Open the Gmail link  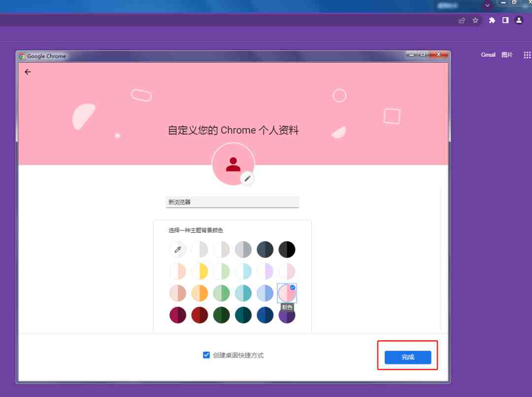click(x=488, y=55)
